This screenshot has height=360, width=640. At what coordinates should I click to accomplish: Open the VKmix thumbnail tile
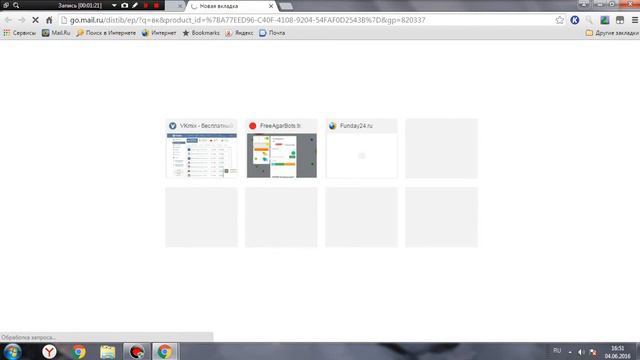point(202,149)
